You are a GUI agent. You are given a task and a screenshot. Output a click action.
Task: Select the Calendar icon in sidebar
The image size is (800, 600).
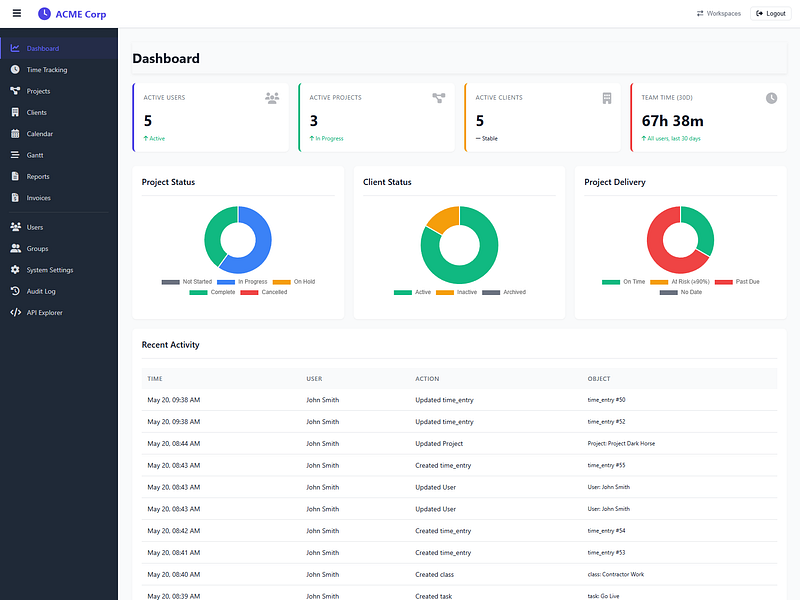coord(15,134)
